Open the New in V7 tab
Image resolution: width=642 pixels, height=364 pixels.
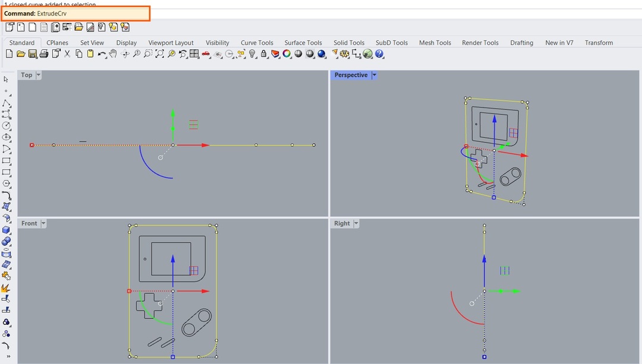click(559, 43)
